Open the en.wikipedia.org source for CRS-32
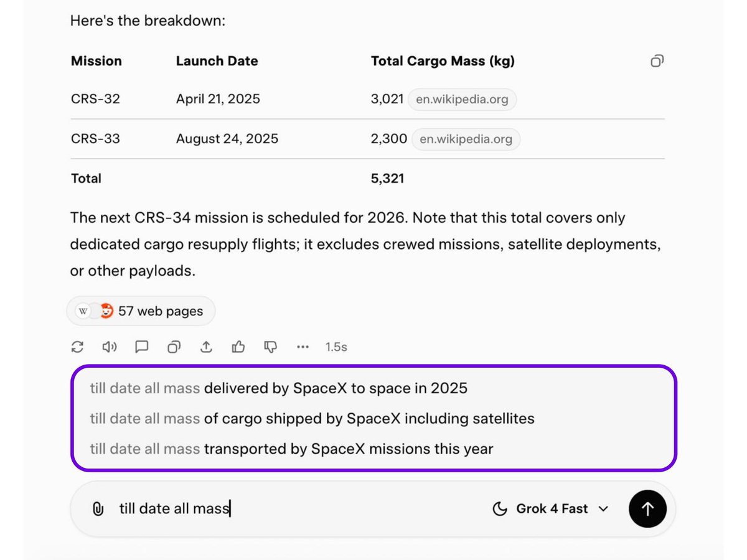This screenshot has width=747, height=560. (x=462, y=99)
